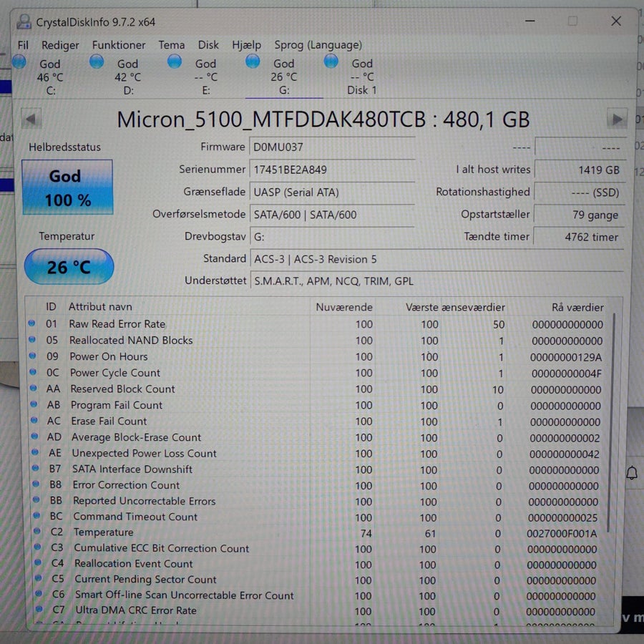Viewport: 644px width, 644px height.
Task: Select the E: drive tab
Action: pyautogui.click(x=206, y=77)
